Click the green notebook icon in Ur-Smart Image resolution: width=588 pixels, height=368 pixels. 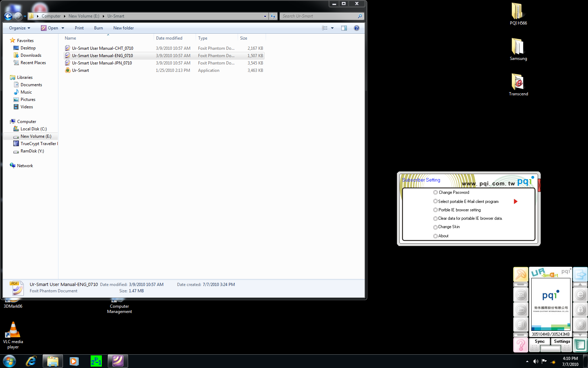(x=580, y=345)
